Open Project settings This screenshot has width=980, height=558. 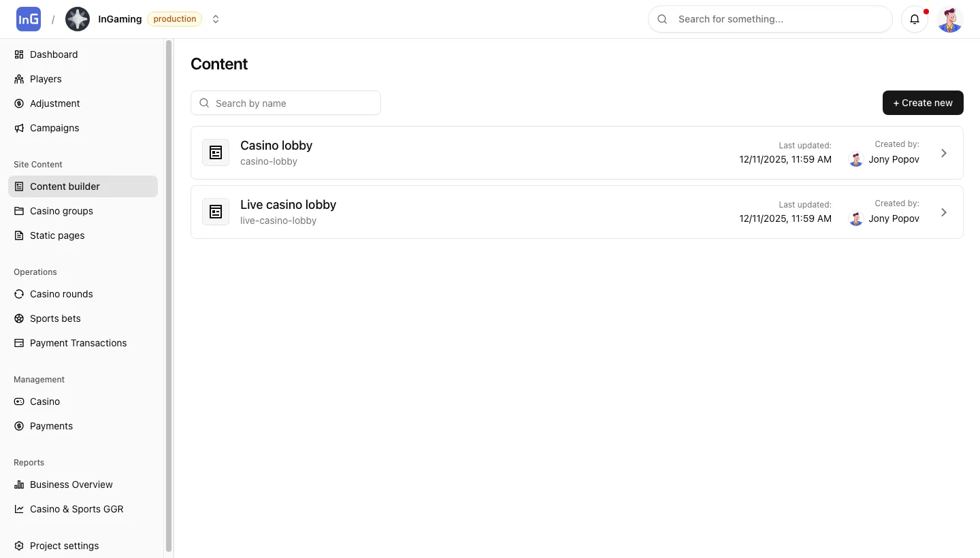tap(64, 546)
